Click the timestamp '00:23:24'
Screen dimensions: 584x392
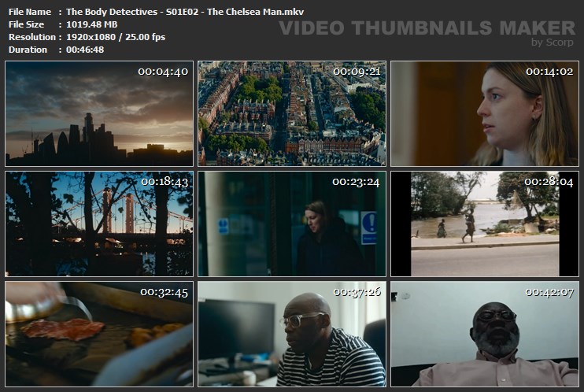356,182
